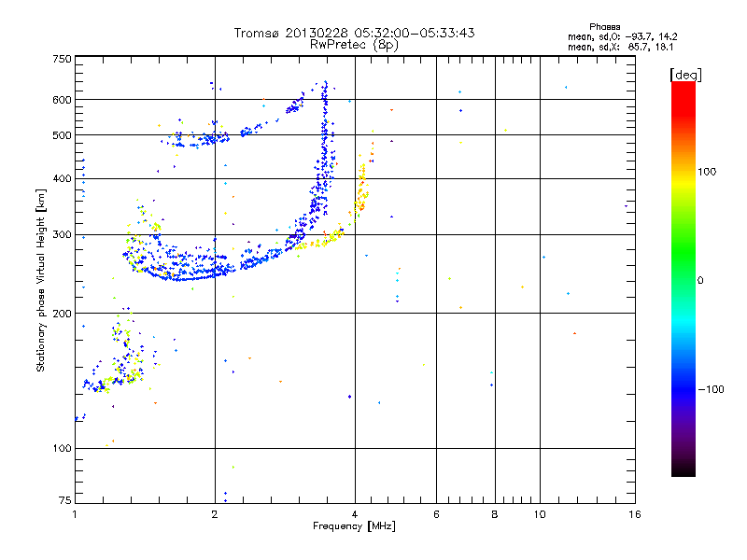Click the x-axis tick label '6'

pyautogui.click(x=436, y=514)
